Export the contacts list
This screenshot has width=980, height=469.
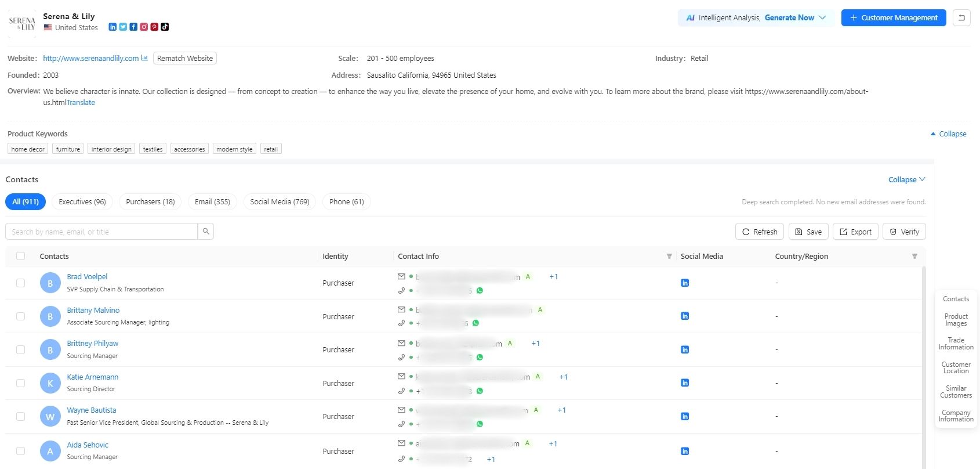(856, 232)
